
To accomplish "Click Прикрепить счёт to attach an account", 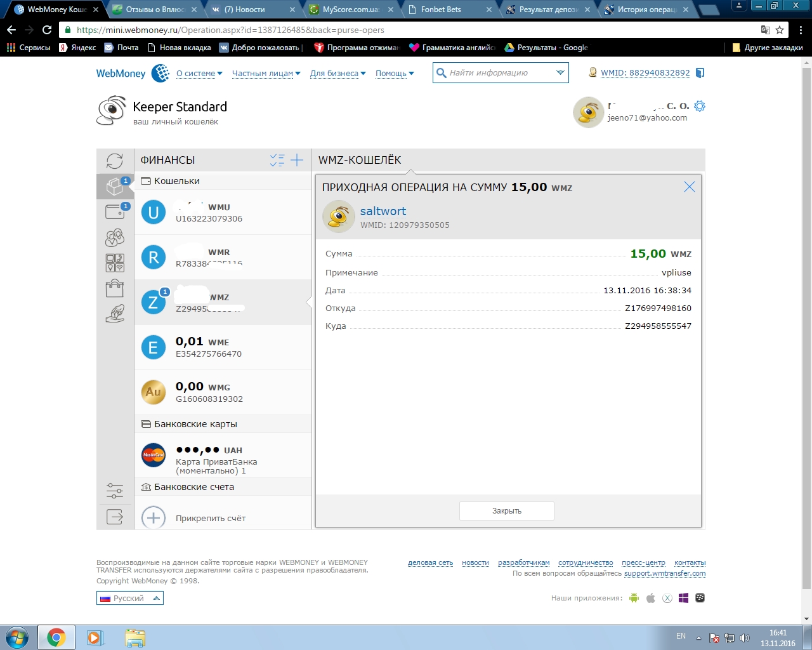I will tap(211, 518).
